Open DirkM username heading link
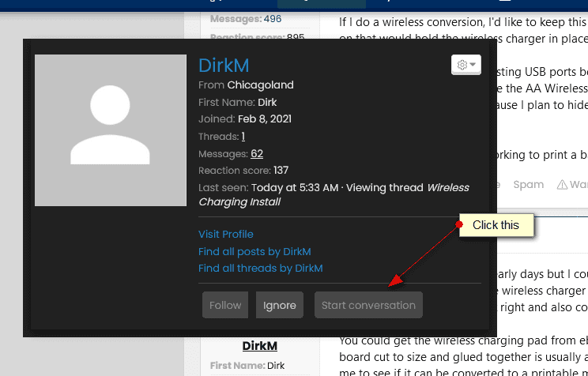Viewport: 588px width, 376px height. point(224,66)
